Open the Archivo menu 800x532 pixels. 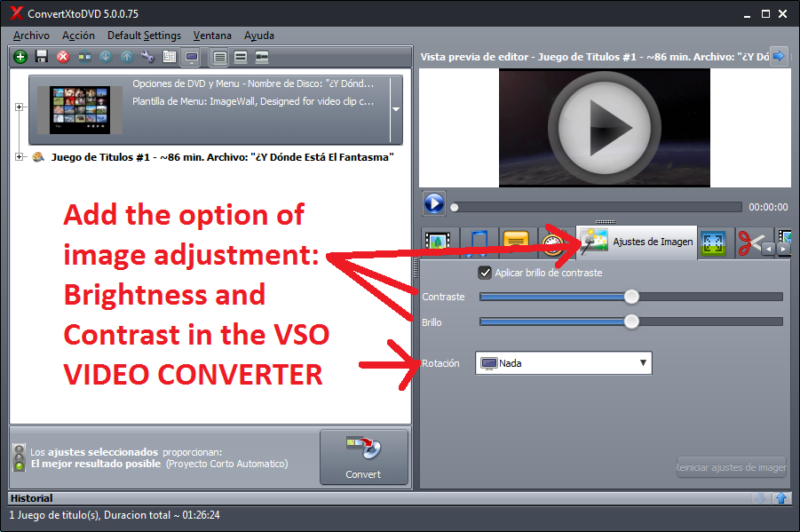click(x=31, y=36)
